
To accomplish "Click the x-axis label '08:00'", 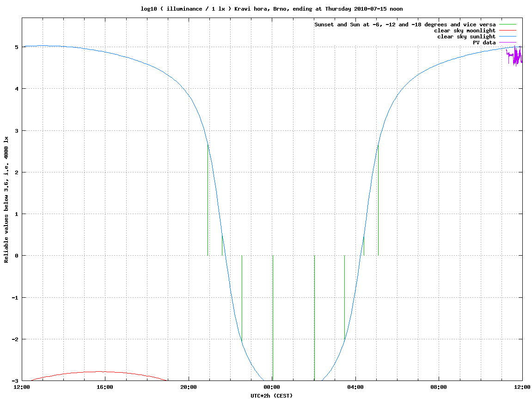I will 439,387.
